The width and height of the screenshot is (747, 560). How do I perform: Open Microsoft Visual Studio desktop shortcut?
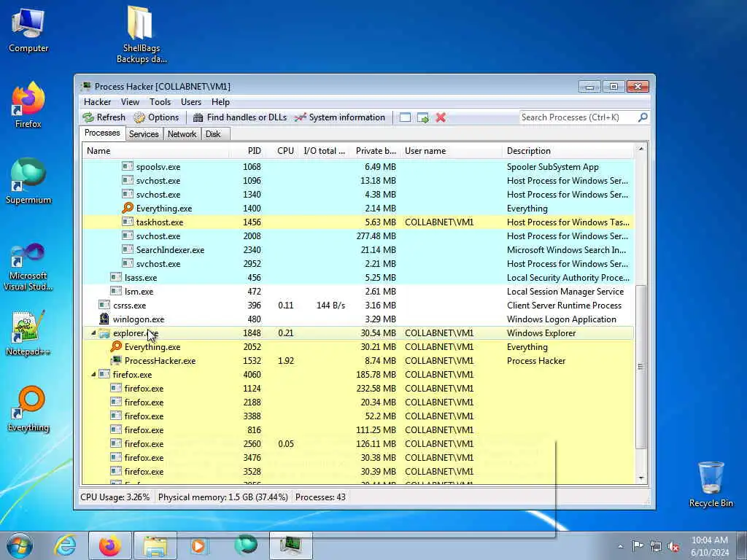pos(28,267)
